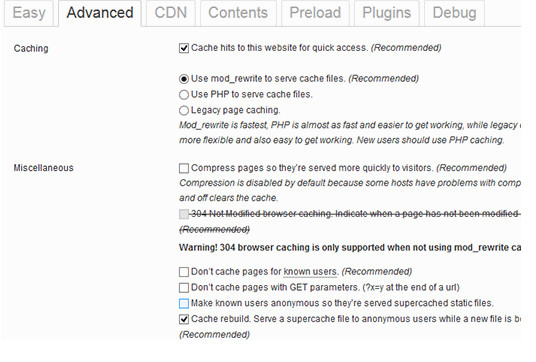Viewport: 536px width, 362px height.
Task: Disable the Cache rebuild checkbox
Action: coord(184,319)
